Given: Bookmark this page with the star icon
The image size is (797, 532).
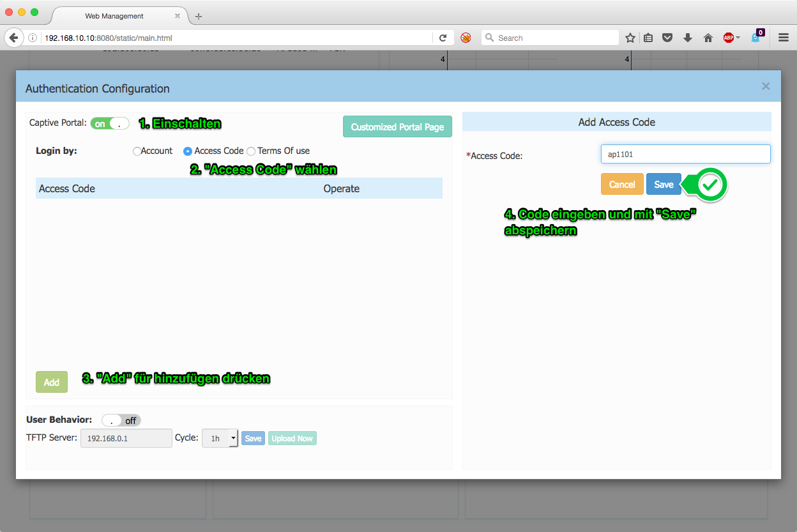Looking at the screenshot, I should 630,38.
